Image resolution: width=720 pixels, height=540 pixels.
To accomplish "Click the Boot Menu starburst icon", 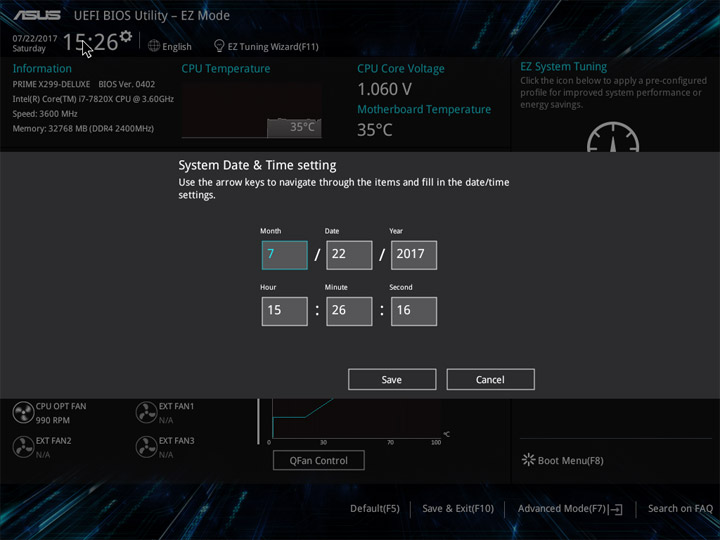I will coord(529,460).
